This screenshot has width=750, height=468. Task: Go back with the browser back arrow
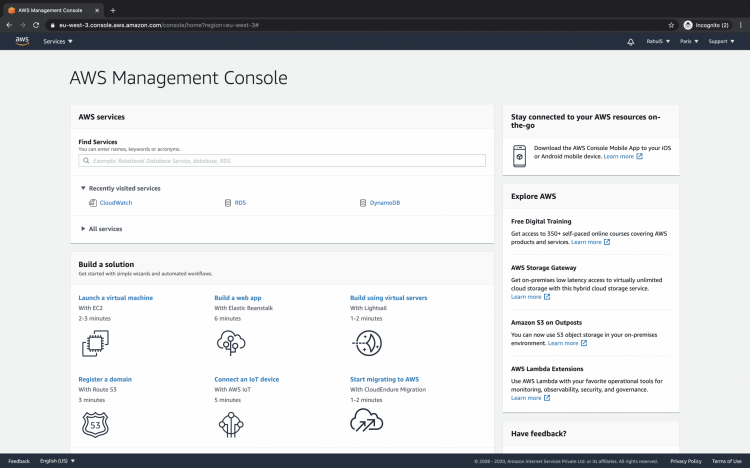pos(9,25)
